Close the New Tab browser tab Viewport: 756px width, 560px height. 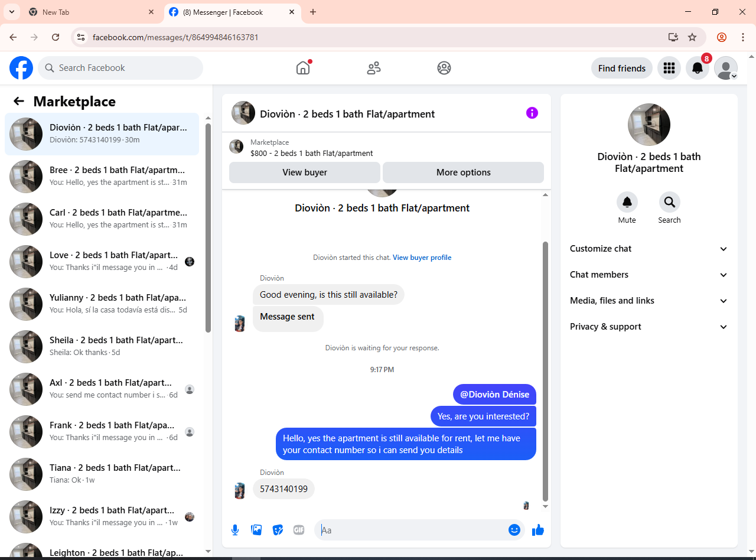[x=151, y=12]
